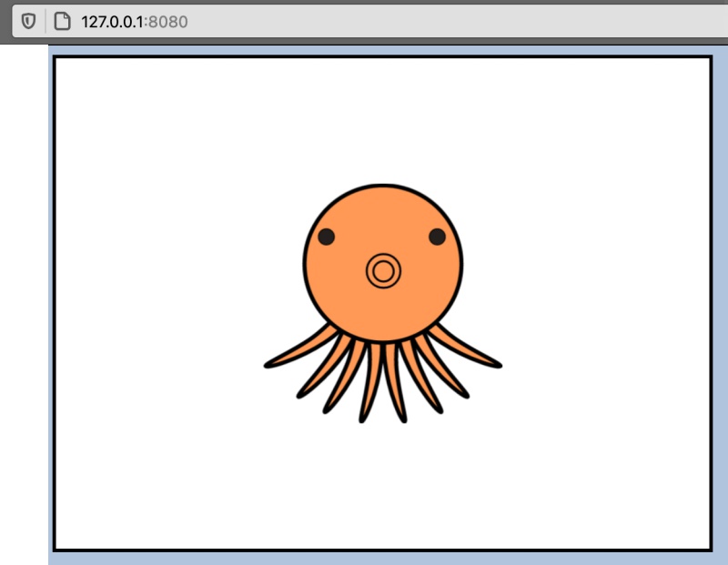
Task: Click the page info icon beside URL
Action: pos(62,21)
